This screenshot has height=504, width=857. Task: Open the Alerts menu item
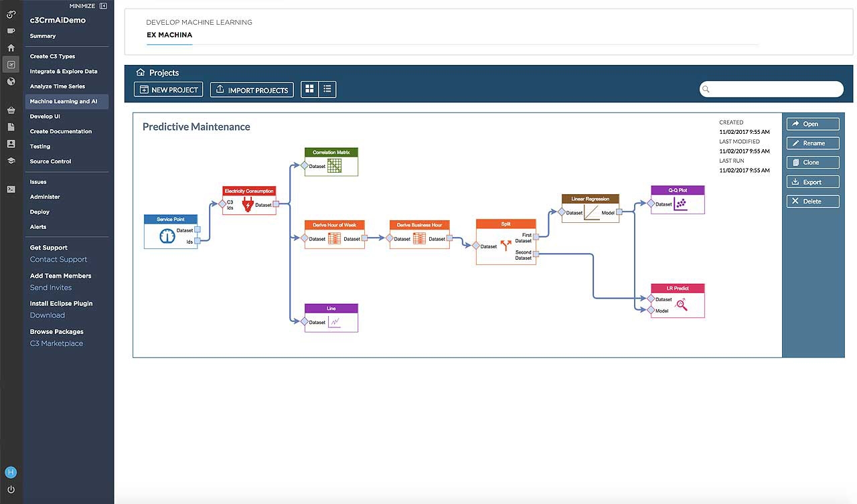click(x=38, y=227)
